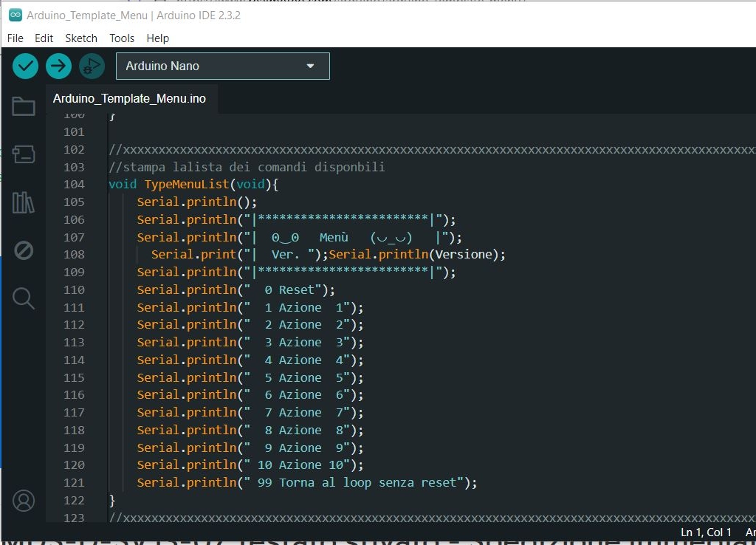This screenshot has height=545, width=756.
Task: Click the Ln 1, Col 1 status indicator
Action: click(x=706, y=532)
